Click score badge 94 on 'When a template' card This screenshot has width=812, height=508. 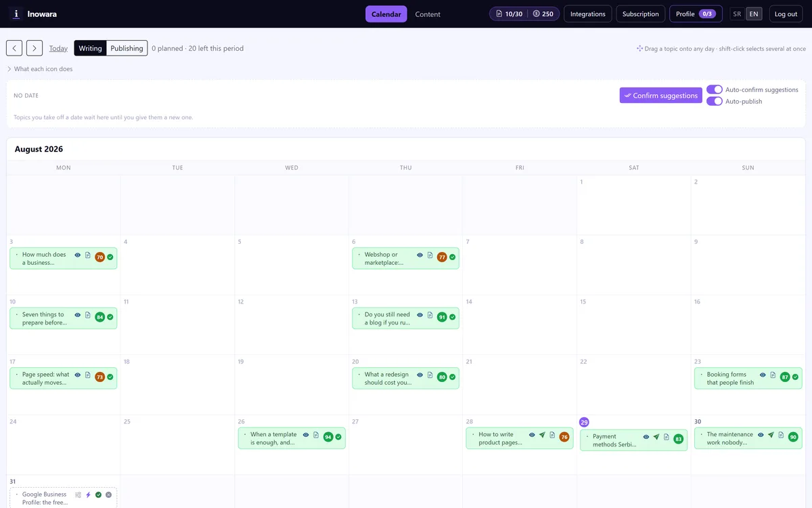click(x=328, y=437)
